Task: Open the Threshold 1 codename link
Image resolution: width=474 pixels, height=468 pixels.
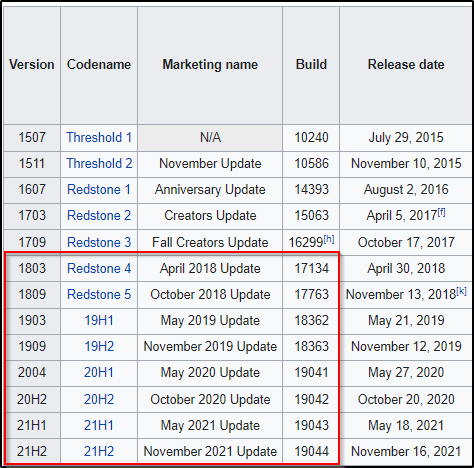Action: point(99,137)
